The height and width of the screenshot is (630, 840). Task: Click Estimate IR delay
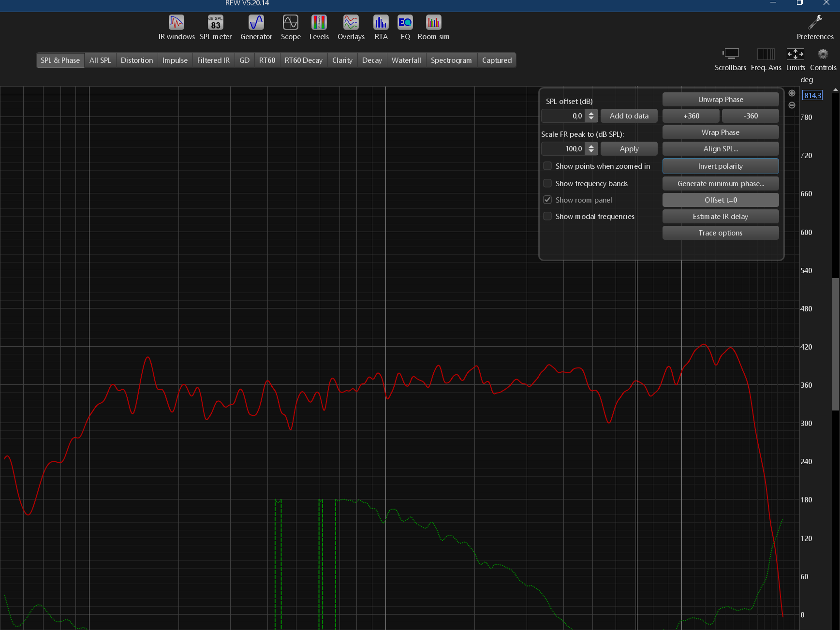point(721,217)
